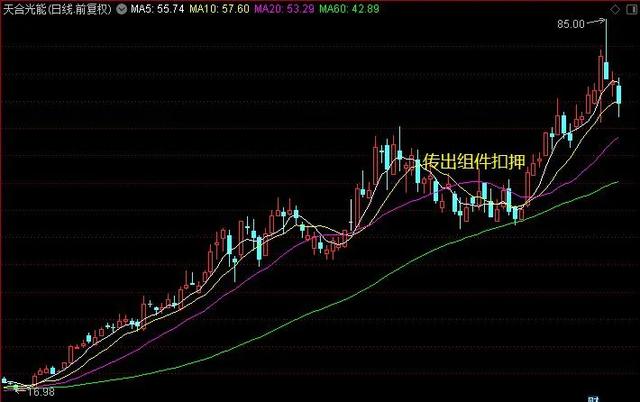Viewport: 640px width, 402px height.
Task: Click the 85.00 high price label
Action: click(571, 24)
